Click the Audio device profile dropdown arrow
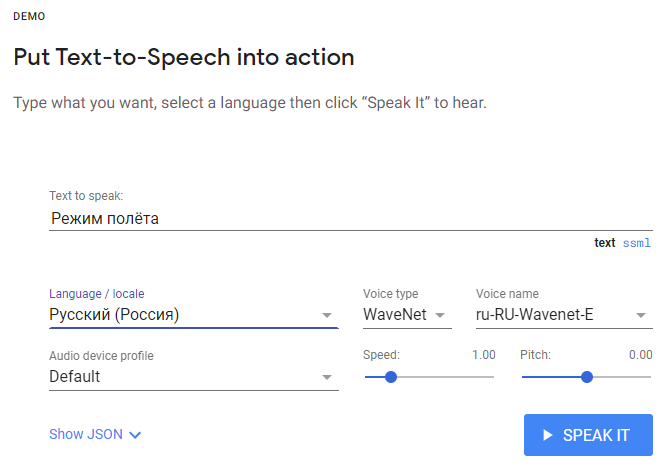Image resolution: width=666 pixels, height=468 pixels. 326,377
